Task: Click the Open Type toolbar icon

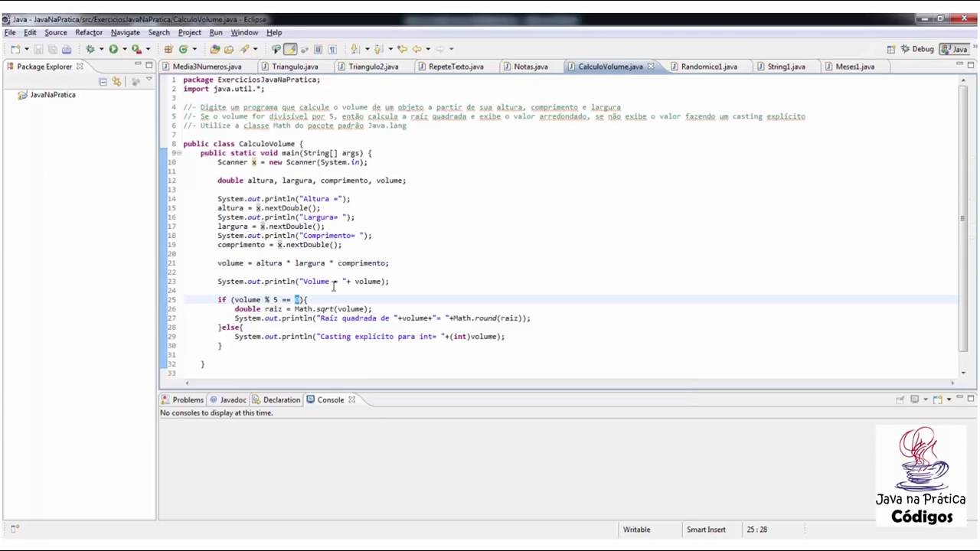Action: point(215,49)
